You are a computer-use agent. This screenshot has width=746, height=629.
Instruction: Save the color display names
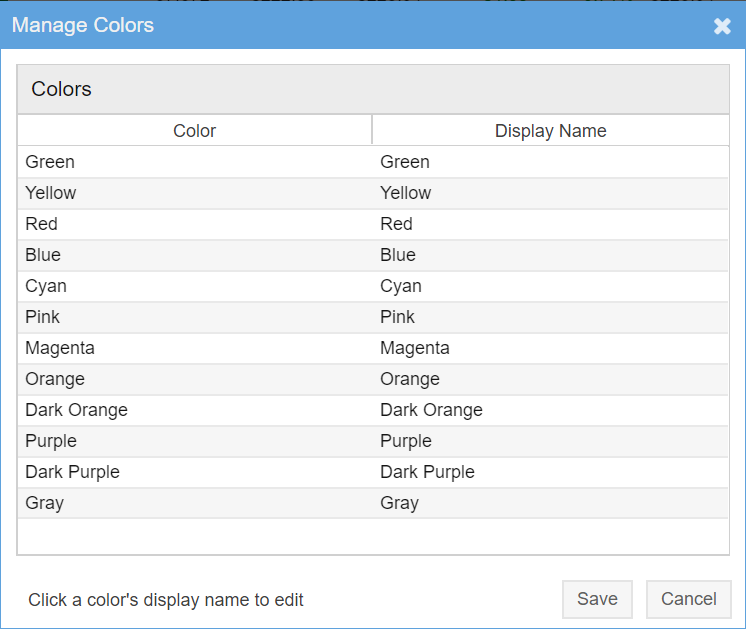click(x=597, y=599)
